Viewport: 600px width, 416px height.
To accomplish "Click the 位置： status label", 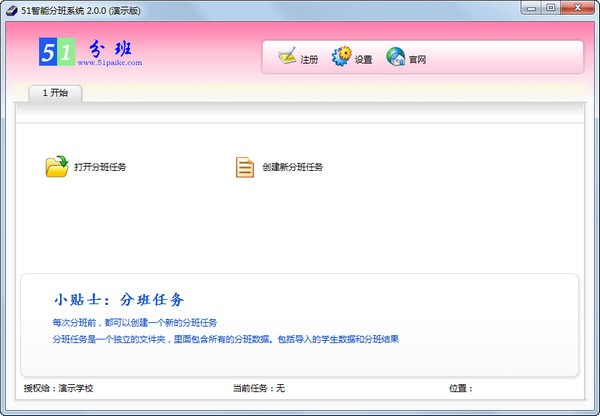I will pyautogui.click(x=461, y=388).
